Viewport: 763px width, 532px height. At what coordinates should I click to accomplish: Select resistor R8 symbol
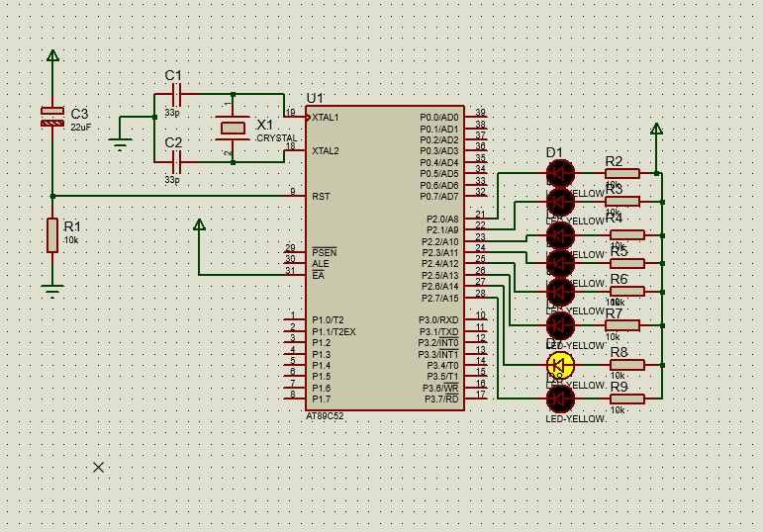pyautogui.click(x=627, y=365)
